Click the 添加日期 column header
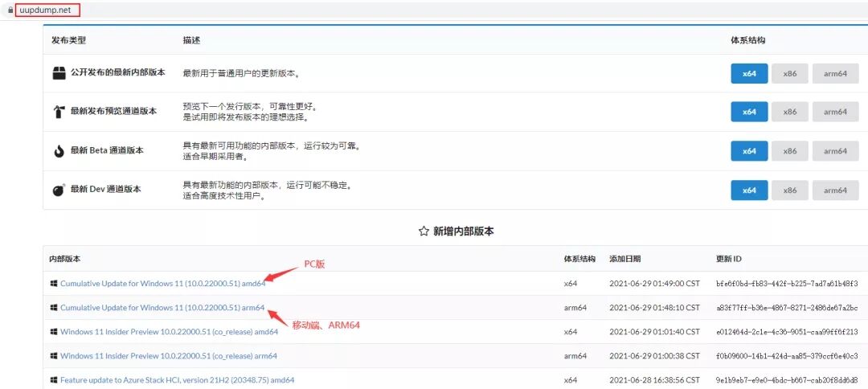The width and height of the screenshot is (868, 389). click(625, 259)
